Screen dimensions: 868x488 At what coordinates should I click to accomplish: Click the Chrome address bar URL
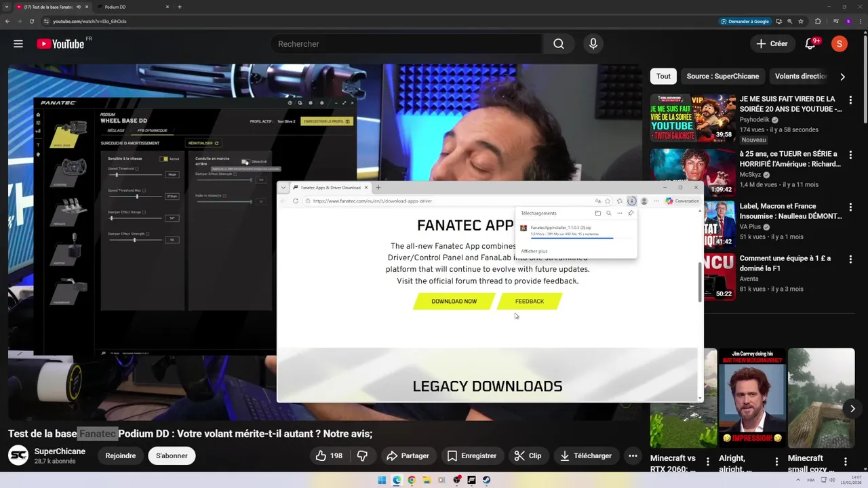(90, 21)
